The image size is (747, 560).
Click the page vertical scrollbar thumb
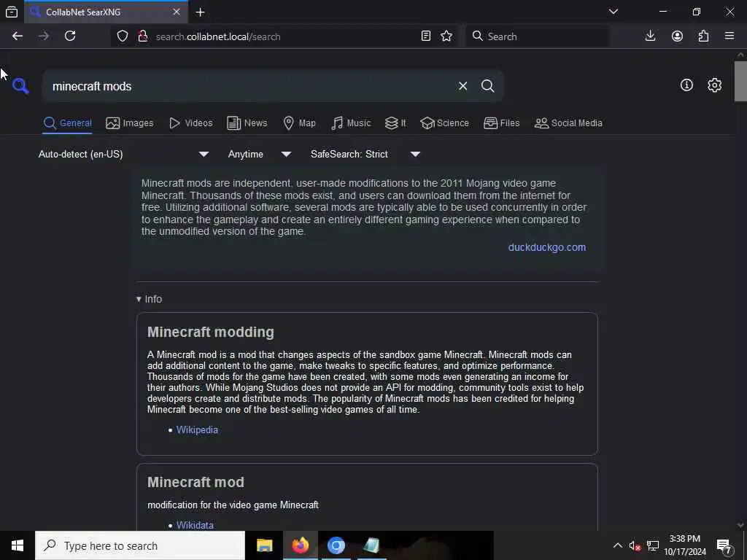pos(740,82)
